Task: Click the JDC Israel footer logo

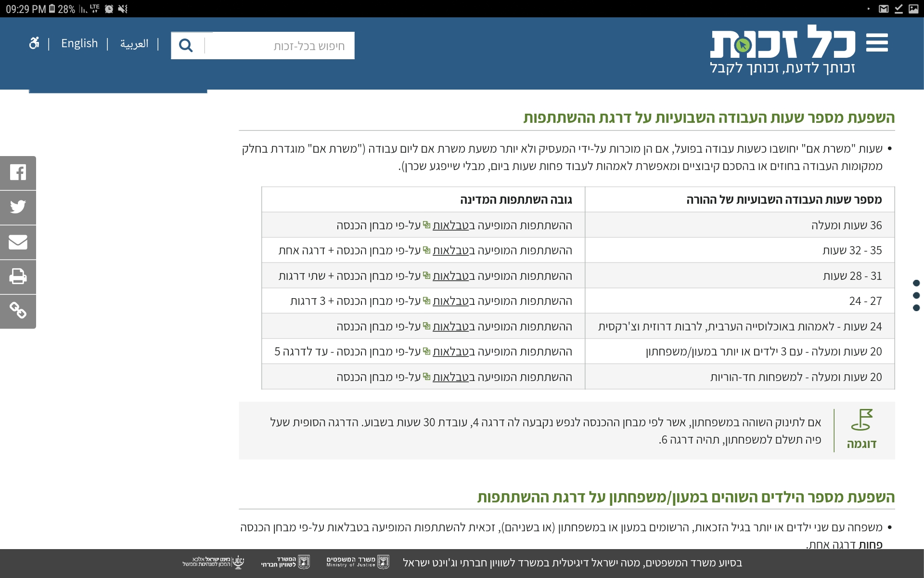Action: [213, 562]
